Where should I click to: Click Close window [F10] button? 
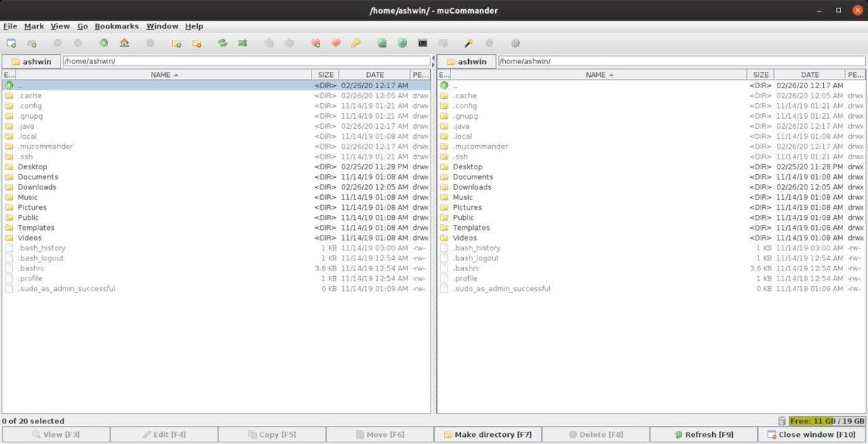(812, 435)
